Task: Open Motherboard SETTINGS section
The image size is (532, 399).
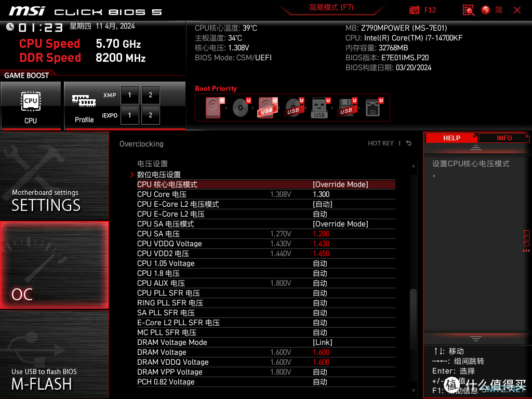Action: click(x=54, y=176)
